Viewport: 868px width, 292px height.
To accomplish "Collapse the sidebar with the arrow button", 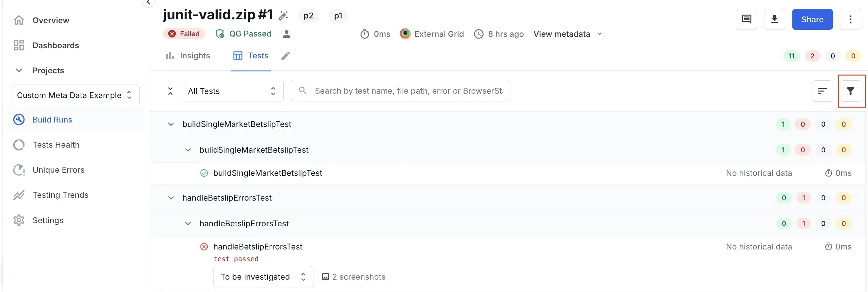I will pos(148,3).
